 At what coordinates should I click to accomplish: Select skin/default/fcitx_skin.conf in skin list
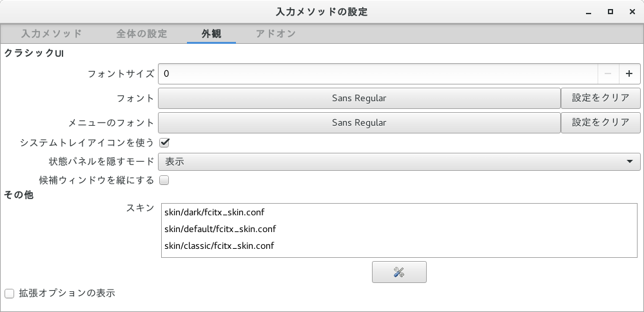point(399,229)
